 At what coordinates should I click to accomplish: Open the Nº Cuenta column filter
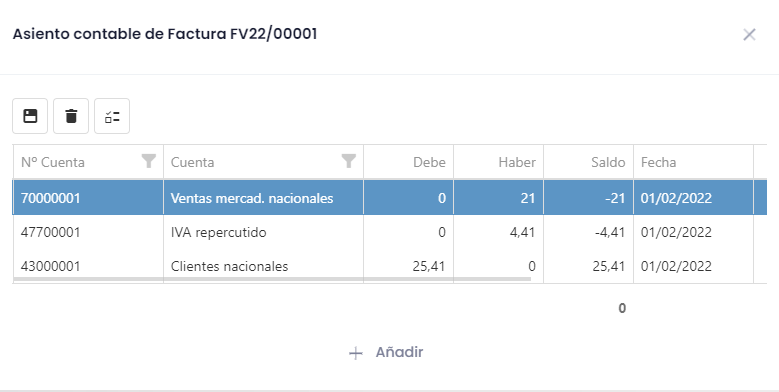[x=149, y=161]
